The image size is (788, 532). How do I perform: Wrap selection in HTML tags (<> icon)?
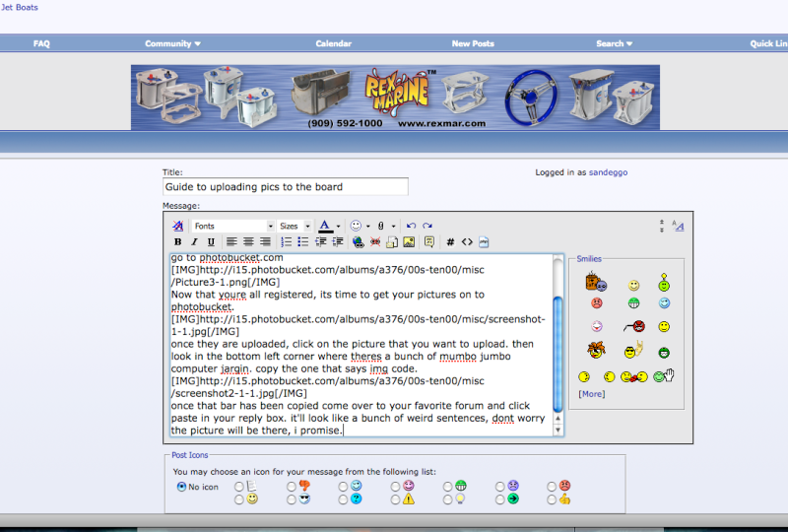click(467, 242)
